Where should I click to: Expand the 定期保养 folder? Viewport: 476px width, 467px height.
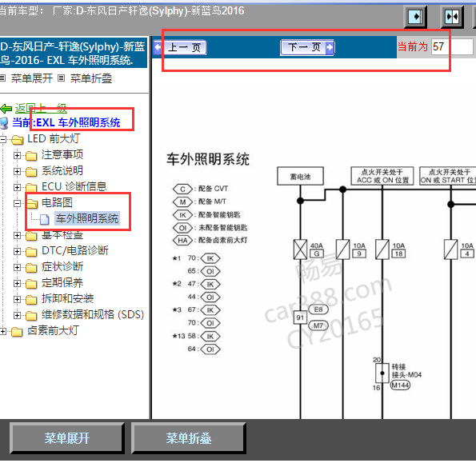tap(17, 283)
